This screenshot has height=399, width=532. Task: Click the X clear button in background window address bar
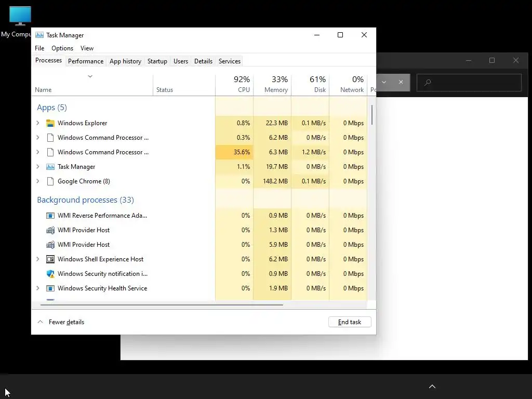tap(401, 82)
